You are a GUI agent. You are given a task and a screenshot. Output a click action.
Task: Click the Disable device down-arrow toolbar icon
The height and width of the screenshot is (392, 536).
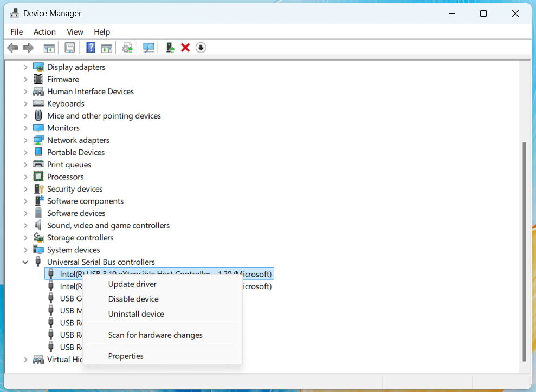tap(201, 48)
